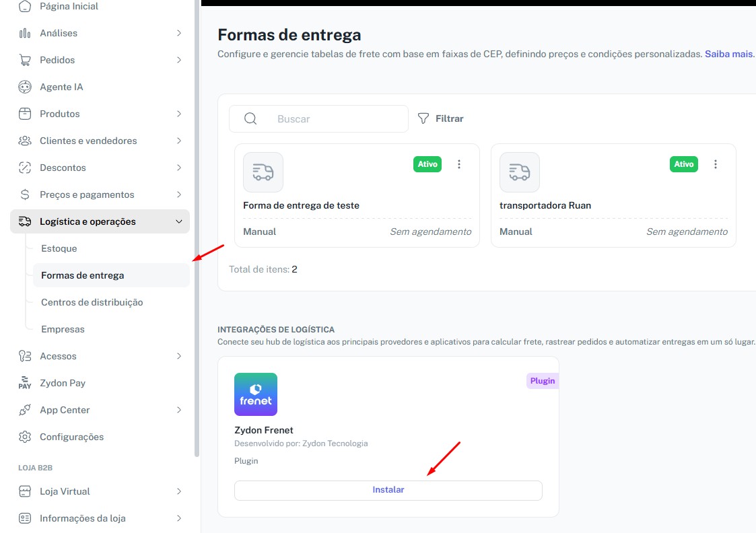Toggle Ativo badge on Forma de entrega de teste
The height and width of the screenshot is (533, 756).
coord(427,164)
